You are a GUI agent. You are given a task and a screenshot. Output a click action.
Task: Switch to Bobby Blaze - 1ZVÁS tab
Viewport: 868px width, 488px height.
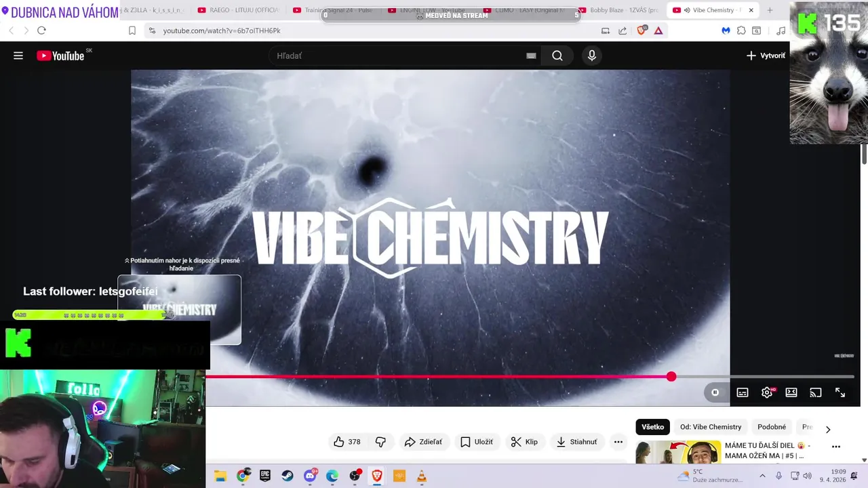(618, 10)
